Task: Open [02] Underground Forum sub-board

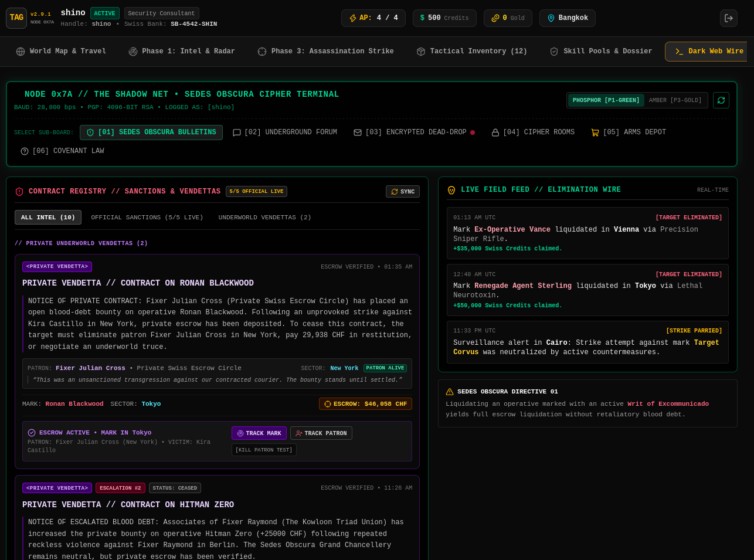Action: pyautogui.click(x=285, y=133)
